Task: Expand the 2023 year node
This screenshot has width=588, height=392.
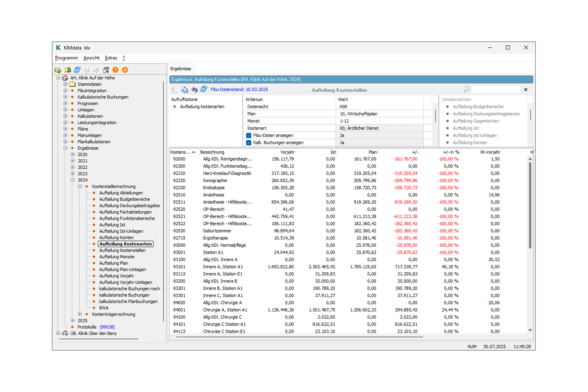Action: [x=73, y=173]
